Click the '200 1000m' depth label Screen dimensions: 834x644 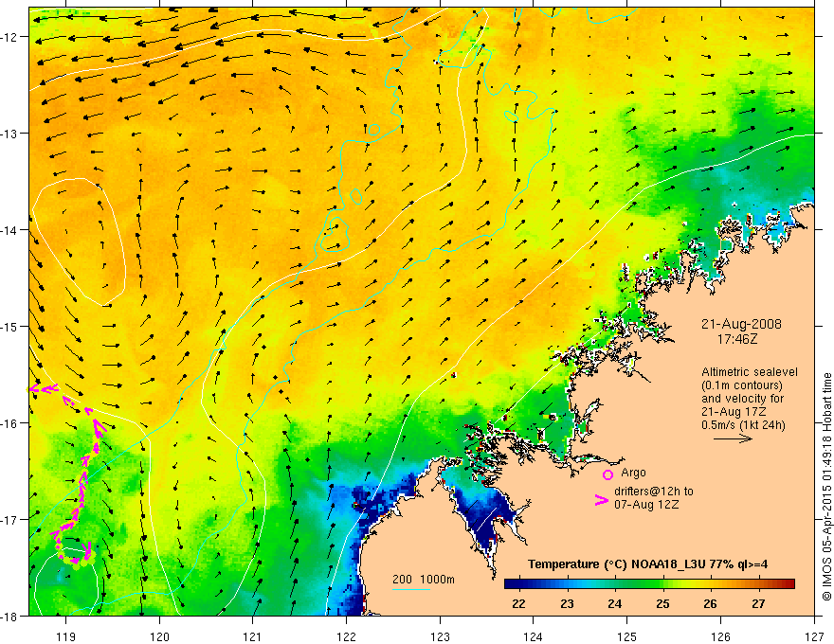(x=424, y=580)
